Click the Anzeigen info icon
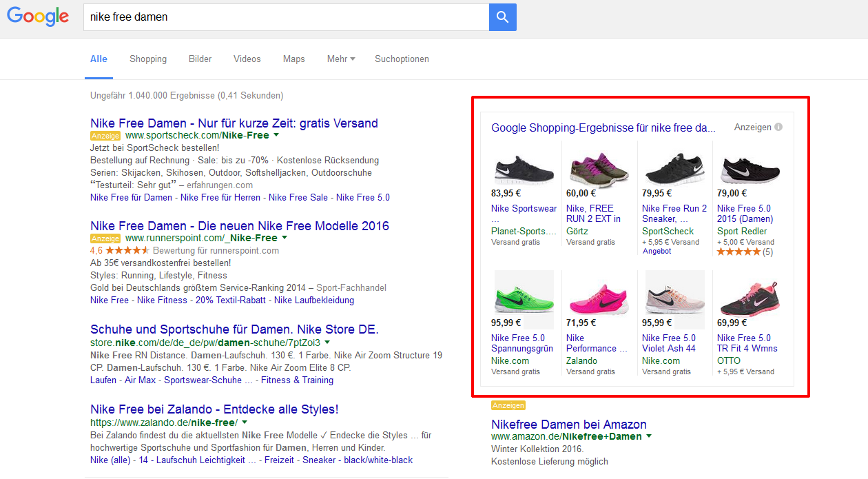Image resolution: width=868 pixels, height=479 pixels. click(x=778, y=128)
